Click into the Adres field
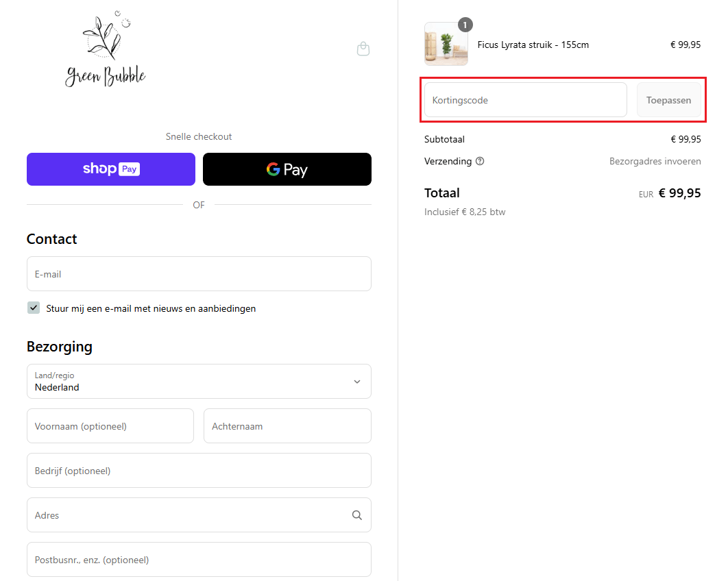The height and width of the screenshot is (581, 728). click(185, 515)
